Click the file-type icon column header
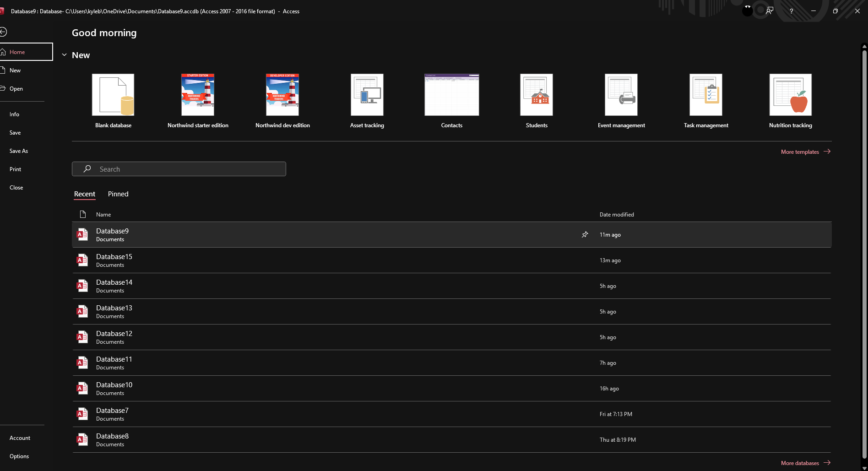Viewport: 868px width, 471px height. [83, 214]
